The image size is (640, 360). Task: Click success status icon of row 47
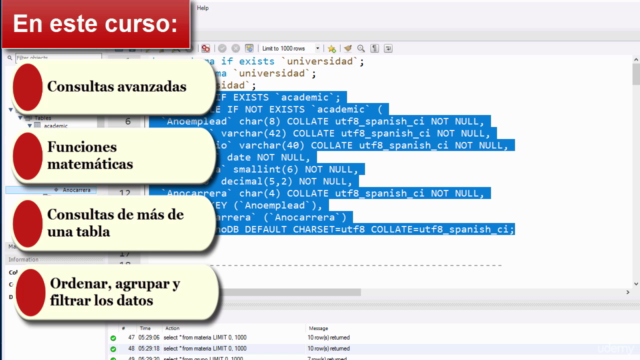pyautogui.click(x=113, y=338)
